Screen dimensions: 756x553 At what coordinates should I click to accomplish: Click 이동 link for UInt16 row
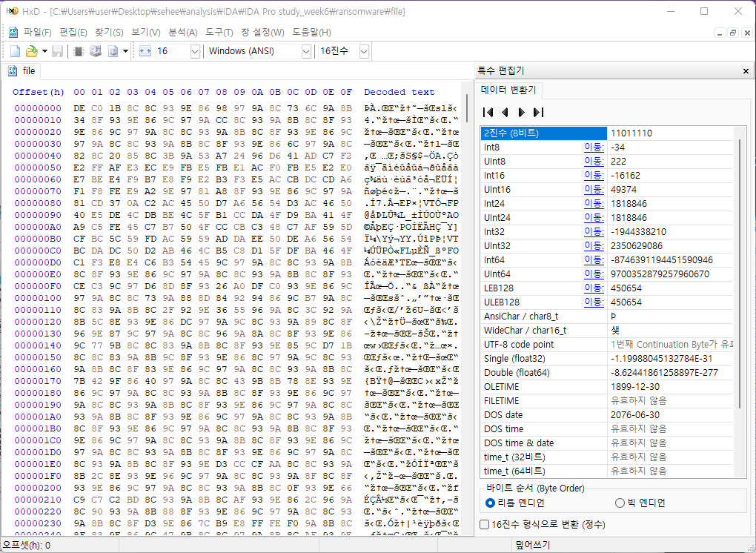coord(594,190)
